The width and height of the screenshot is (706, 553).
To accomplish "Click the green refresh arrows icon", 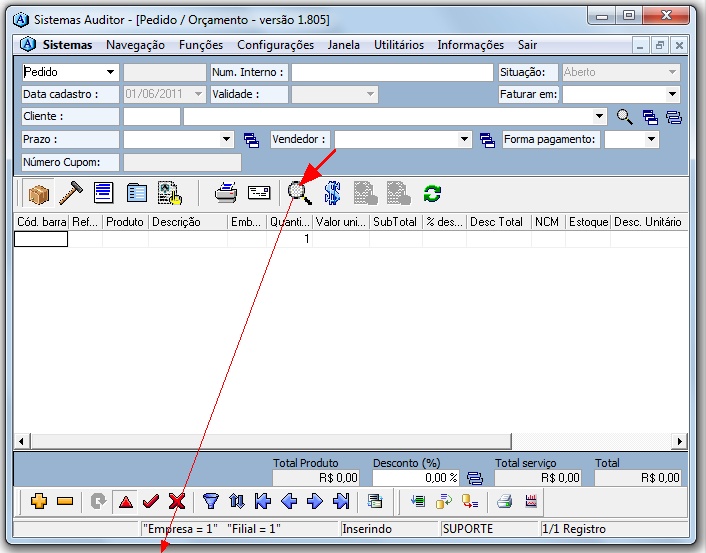I will click(432, 194).
